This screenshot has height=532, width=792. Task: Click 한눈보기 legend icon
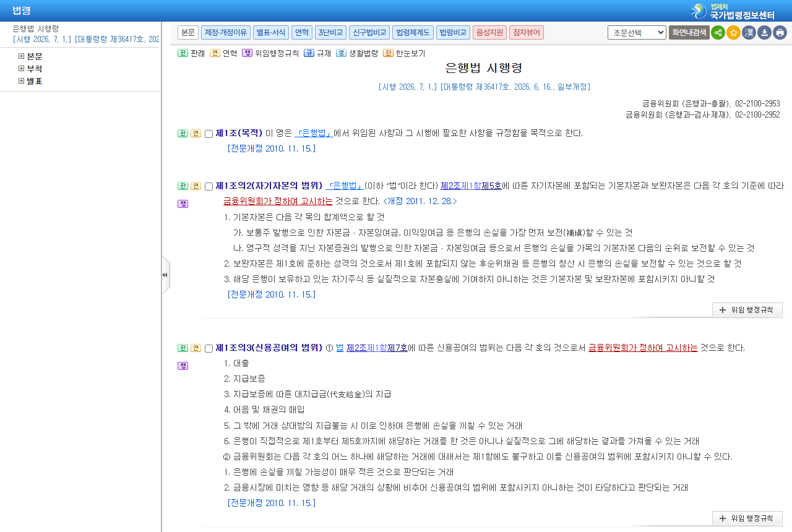[x=388, y=53]
